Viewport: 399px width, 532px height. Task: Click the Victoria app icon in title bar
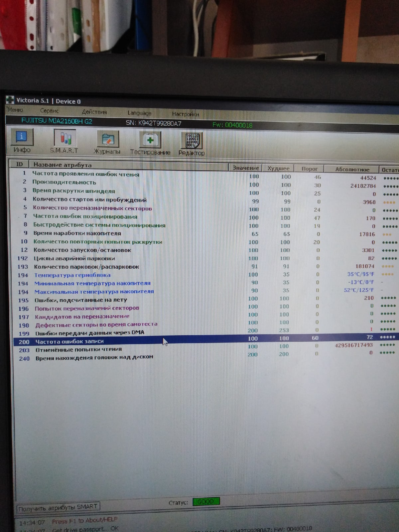pos(10,100)
